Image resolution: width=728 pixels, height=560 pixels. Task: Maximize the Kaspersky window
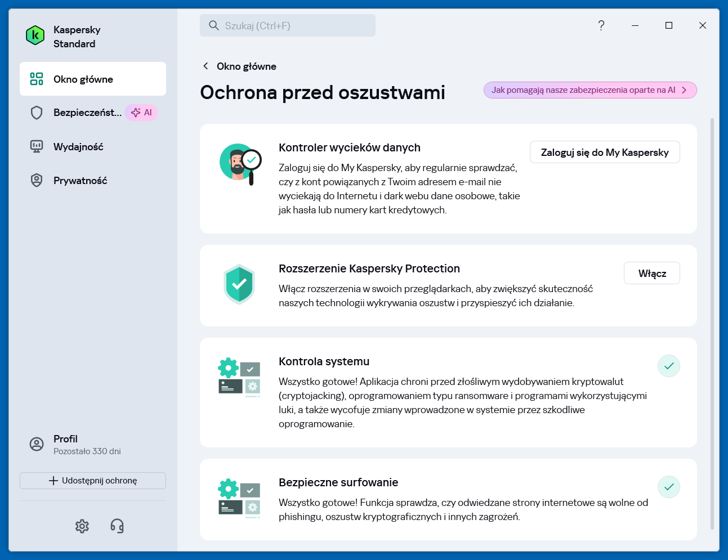click(x=669, y=25)
